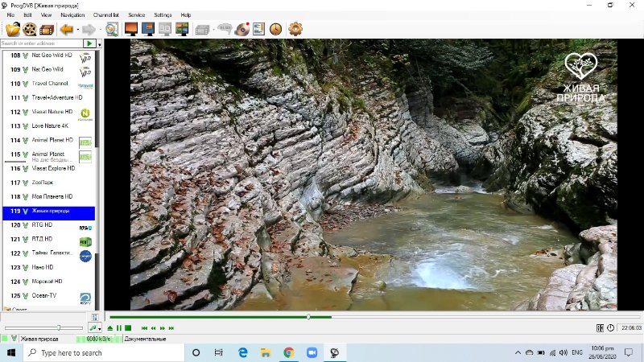This screenshot has width=644, height=362.
Task: Click the gray subtitles speech bubble icon
Action: 225,29
